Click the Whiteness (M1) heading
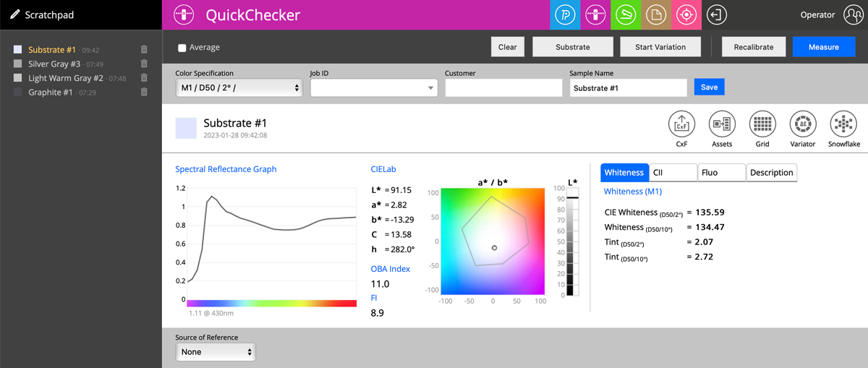The image size is (868, 368). coord(633,192)
